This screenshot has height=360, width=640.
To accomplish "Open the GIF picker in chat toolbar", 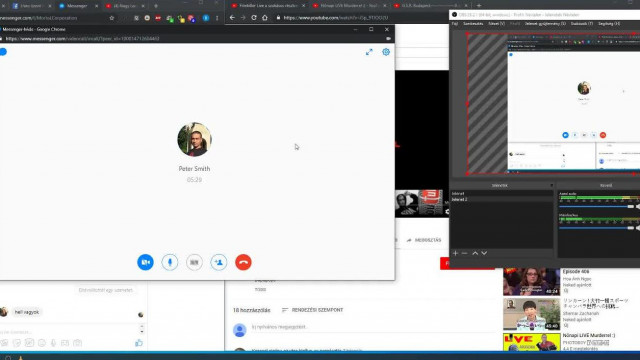I will coord(29,343).
